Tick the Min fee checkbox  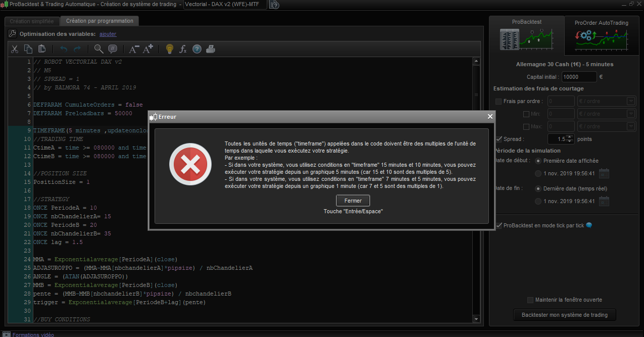coord(526,114)
